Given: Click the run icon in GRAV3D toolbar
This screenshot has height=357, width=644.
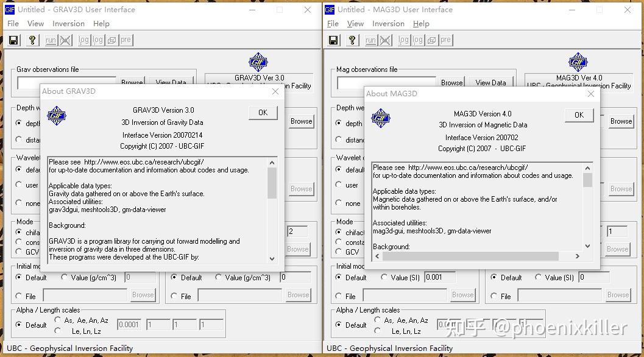Looking at the screenshot, I should pos(51,40).
